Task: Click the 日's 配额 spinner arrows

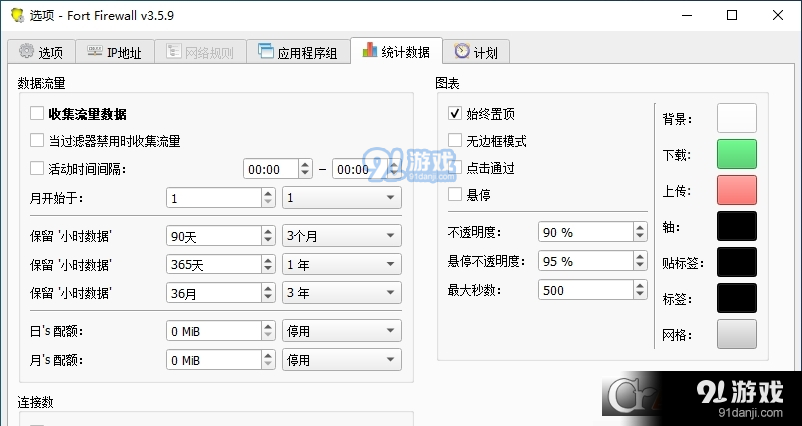Action: tap(269, 331)
